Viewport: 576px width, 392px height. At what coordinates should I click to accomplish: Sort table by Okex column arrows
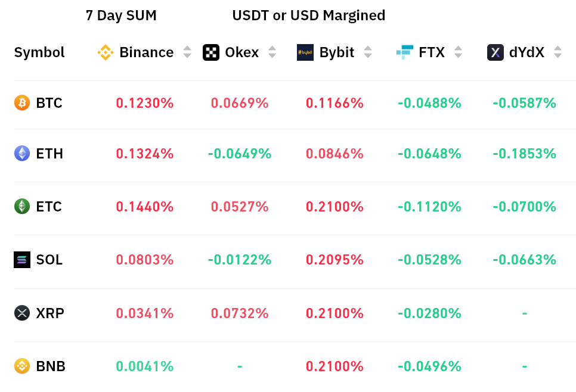(x=272, y=52)
